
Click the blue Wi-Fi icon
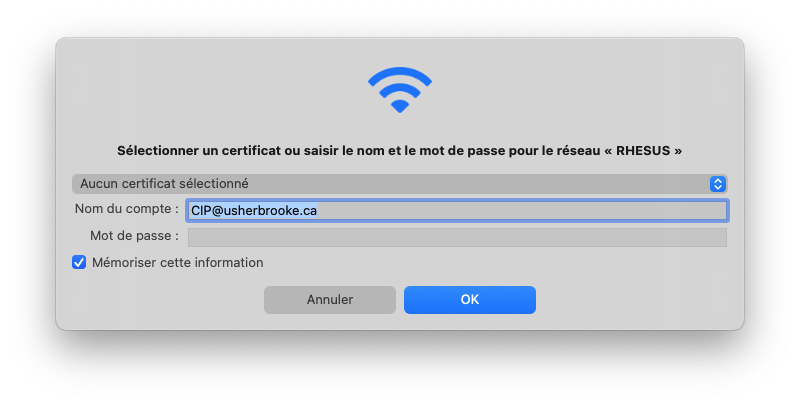point(399,90)
